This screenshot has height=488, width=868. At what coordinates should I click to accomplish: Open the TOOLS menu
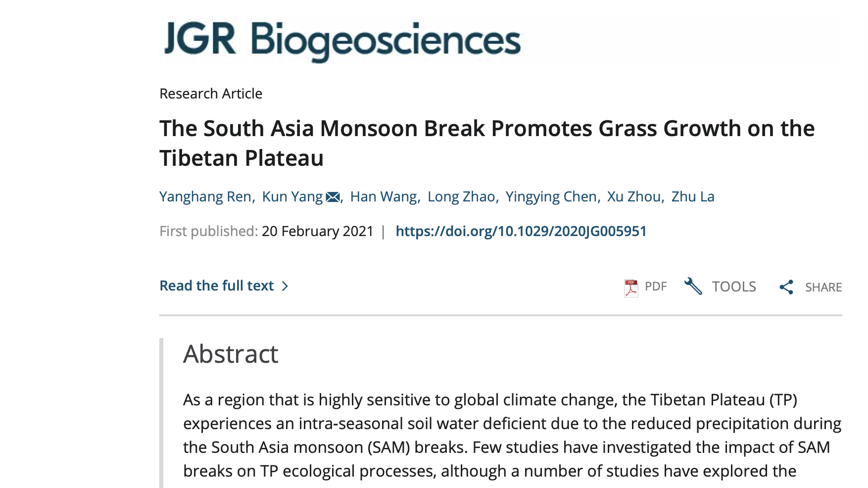click(733, 287)
